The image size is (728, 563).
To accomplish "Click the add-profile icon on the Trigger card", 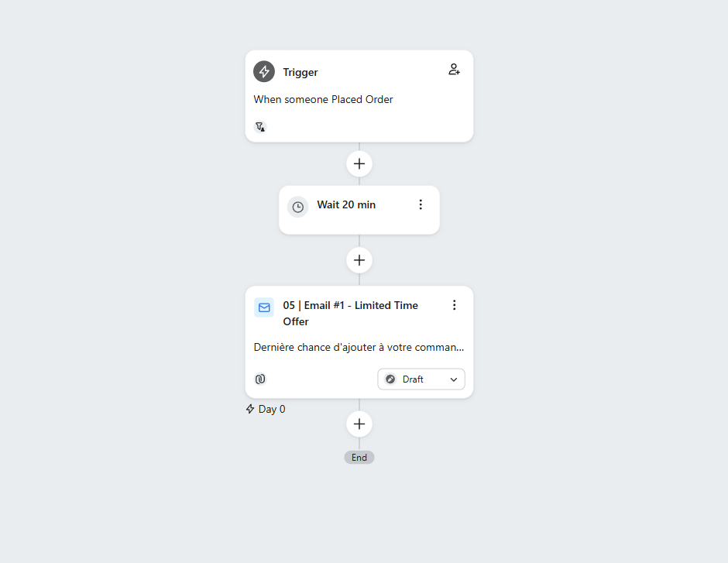I will [455, 70].
